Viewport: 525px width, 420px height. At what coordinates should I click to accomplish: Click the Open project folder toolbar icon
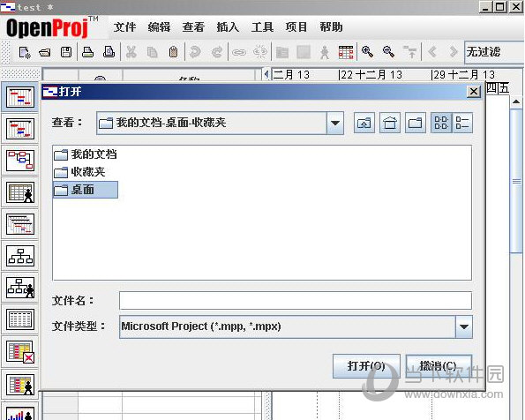click(45, 52)
